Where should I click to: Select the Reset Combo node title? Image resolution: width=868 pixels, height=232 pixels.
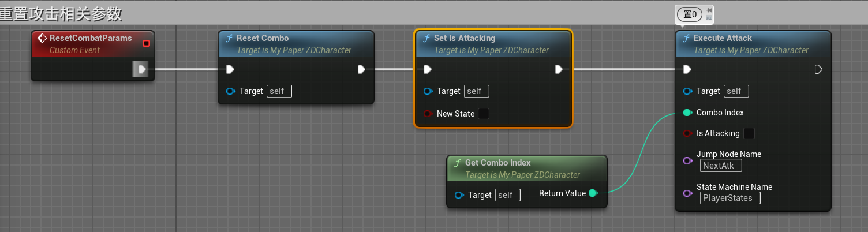263,38
